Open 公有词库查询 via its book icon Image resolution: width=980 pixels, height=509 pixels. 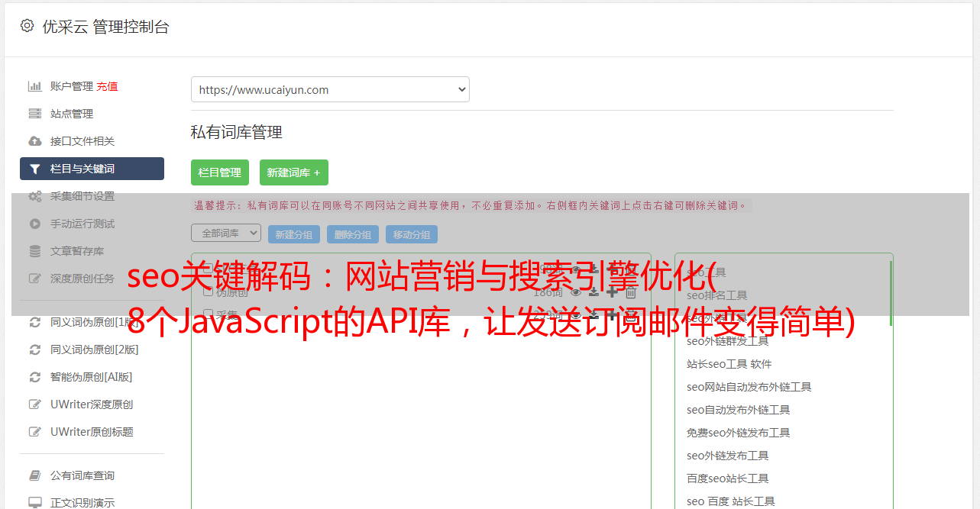(x=34, y=475)
